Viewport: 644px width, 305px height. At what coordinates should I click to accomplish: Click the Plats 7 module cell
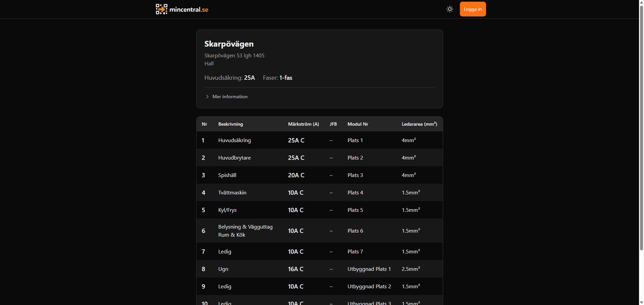click(355, 252)
